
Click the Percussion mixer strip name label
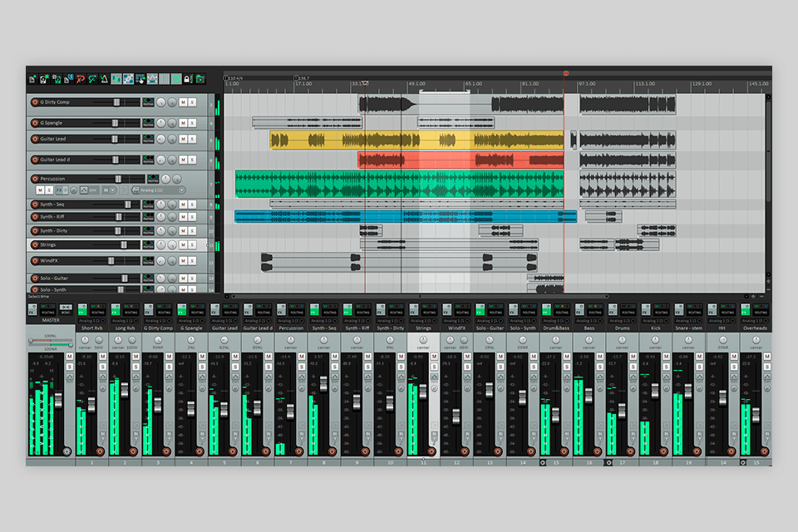pyautogui.click(x=291, y=328)
